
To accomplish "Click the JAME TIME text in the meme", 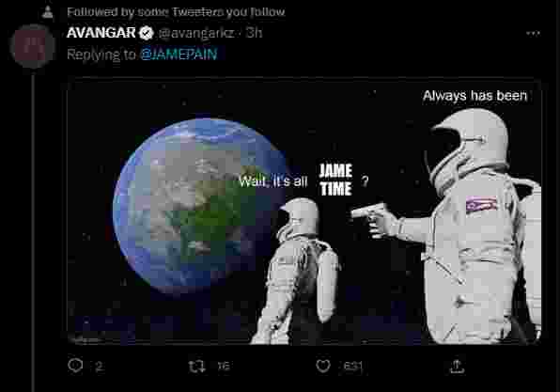I will point(335,180).
